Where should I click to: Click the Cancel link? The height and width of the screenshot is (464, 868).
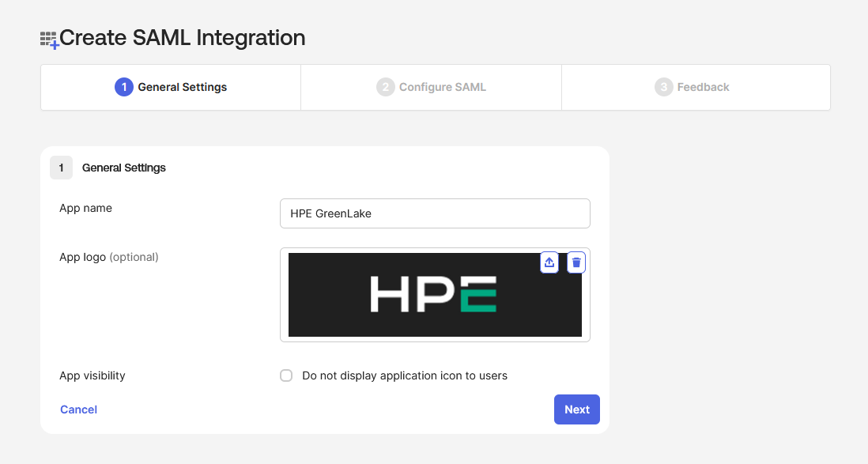pos(79,409)
